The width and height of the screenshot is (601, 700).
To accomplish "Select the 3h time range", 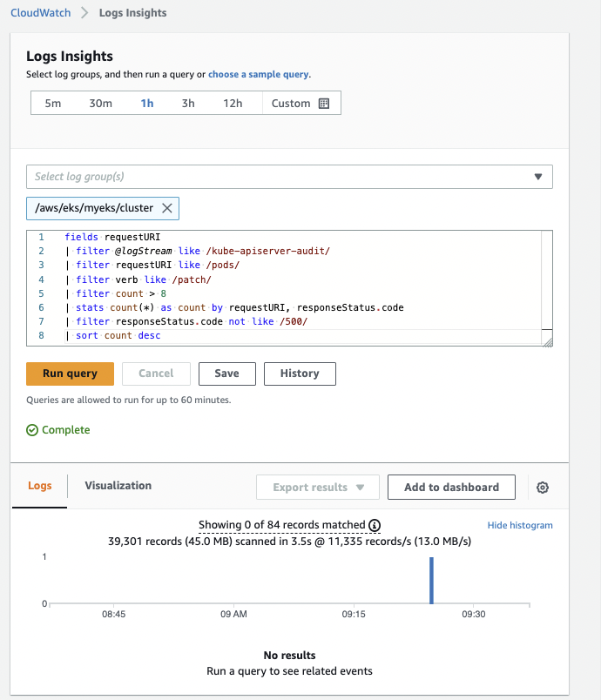I will pos(188,104).
